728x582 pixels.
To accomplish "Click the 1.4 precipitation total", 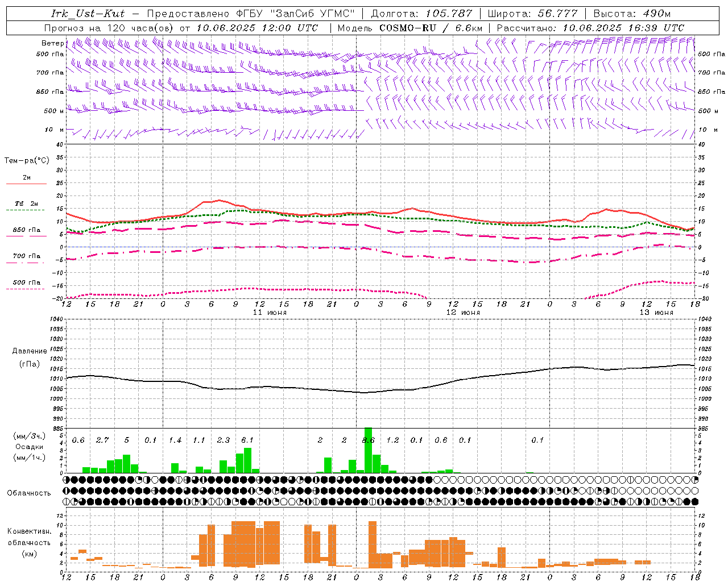I will click(x=175, y=440).
